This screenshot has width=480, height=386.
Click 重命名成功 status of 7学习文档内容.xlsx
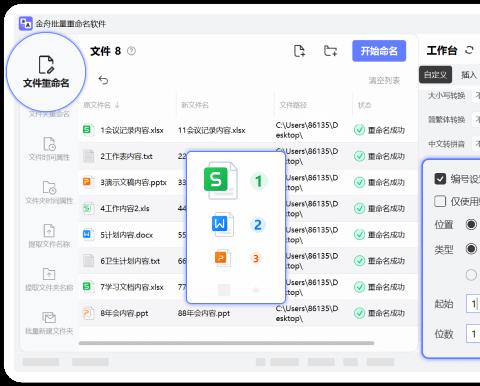386,287
